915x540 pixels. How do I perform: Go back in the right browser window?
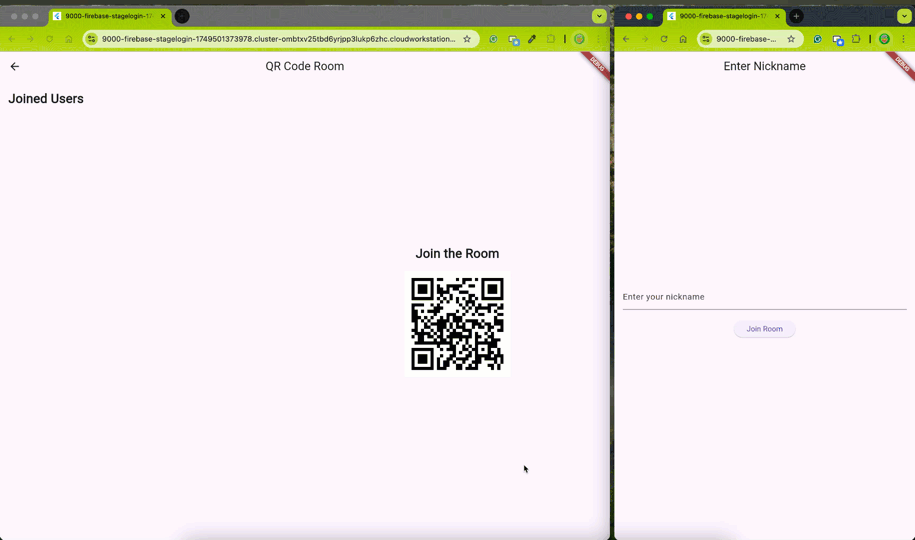[626, 39]
